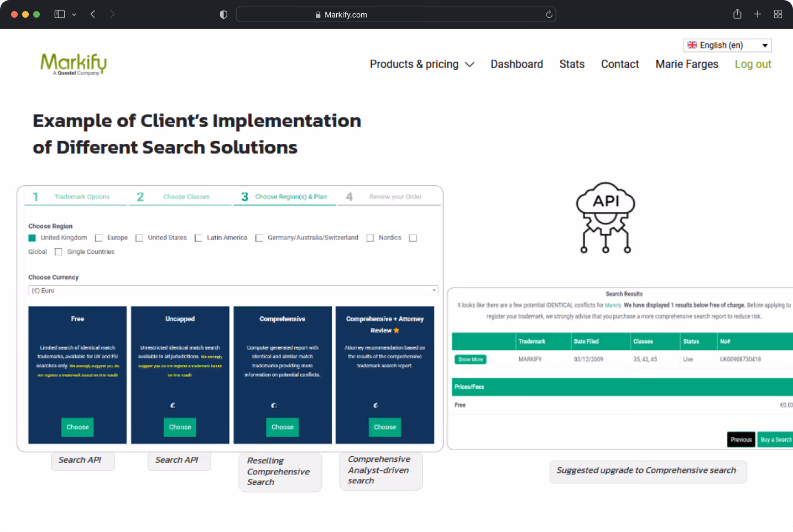The width and height of the screenshot is (793, 532).
Task: Check the Nordics region checkbox
Action: 371,238
